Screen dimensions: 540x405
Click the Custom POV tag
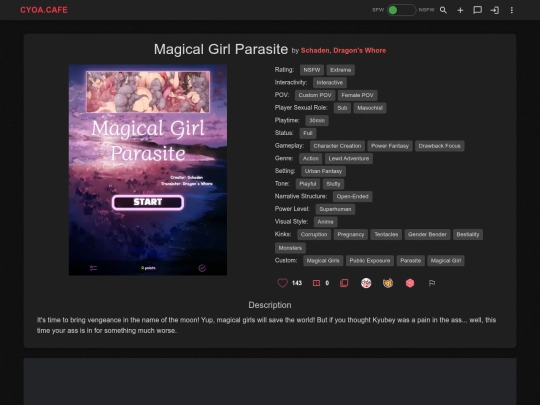point(315,95)
